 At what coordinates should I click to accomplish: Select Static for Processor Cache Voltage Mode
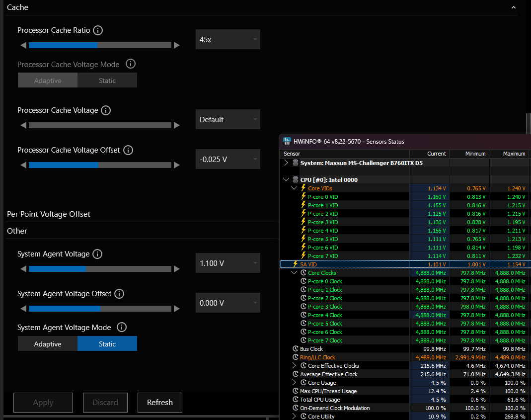tap(107, 81)
